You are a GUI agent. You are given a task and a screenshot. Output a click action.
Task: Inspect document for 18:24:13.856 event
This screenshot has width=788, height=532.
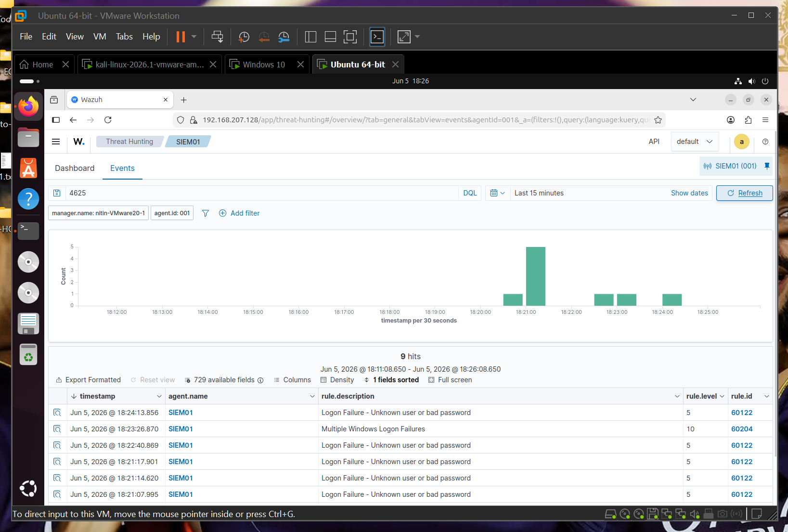(x=57, y=413)
